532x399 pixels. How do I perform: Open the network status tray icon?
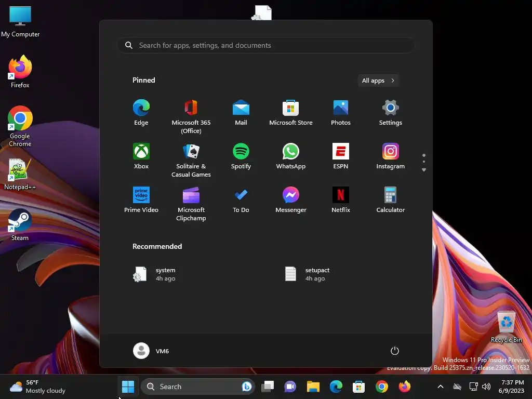(x=473, y=387)
